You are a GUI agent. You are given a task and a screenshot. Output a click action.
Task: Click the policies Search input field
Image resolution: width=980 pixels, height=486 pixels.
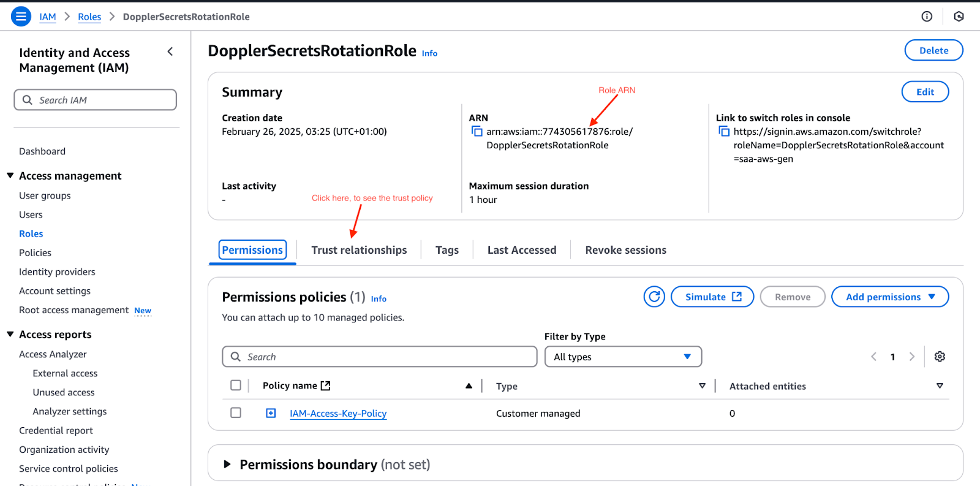pos(380,357)
